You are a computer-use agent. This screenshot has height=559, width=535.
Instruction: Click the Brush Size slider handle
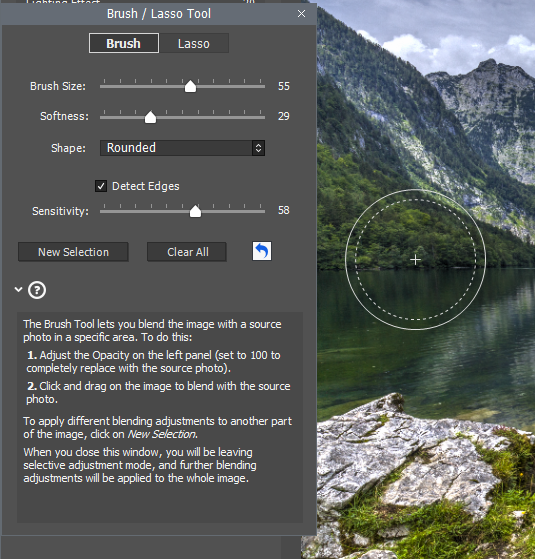tap(190, 86)
